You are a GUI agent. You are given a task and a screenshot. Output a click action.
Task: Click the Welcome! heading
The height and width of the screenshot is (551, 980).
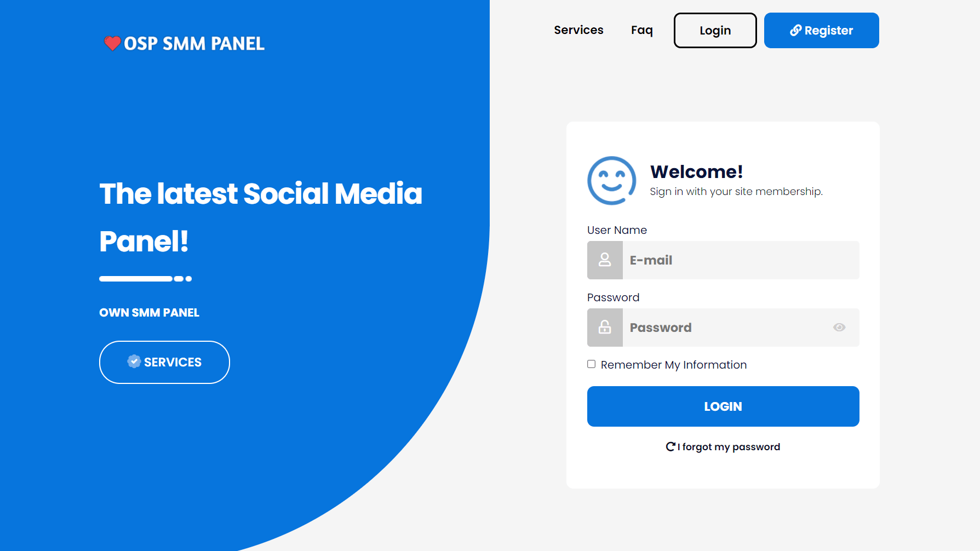pos(696,172)
